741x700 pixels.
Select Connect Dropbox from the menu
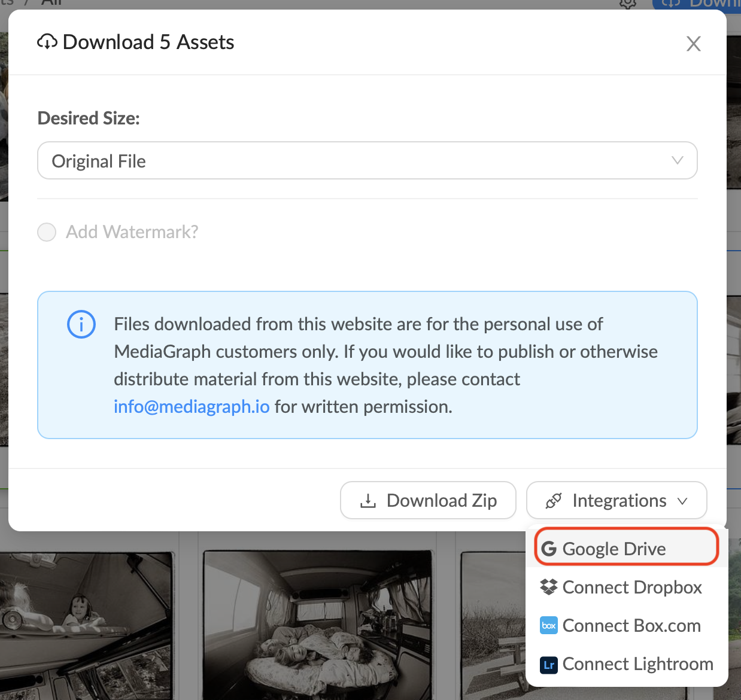(631, 587)
